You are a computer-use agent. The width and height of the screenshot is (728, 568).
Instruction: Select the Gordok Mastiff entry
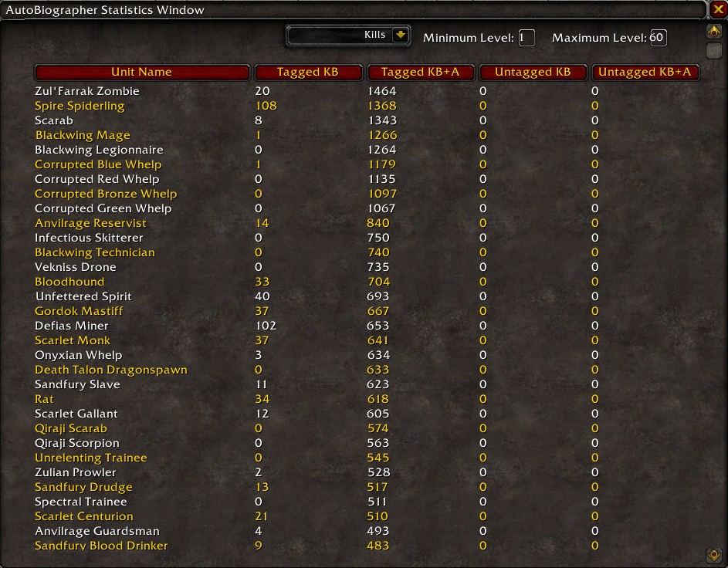point(79,311)
